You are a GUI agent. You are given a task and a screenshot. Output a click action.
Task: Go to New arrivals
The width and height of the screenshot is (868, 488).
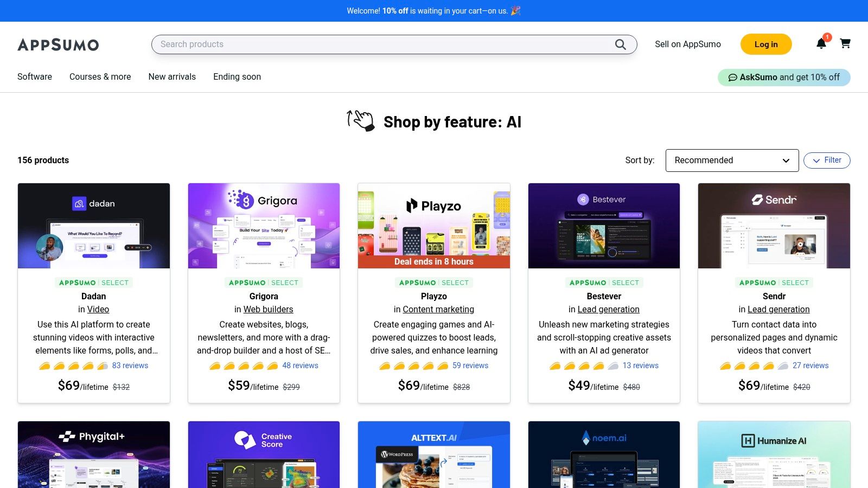172,77
